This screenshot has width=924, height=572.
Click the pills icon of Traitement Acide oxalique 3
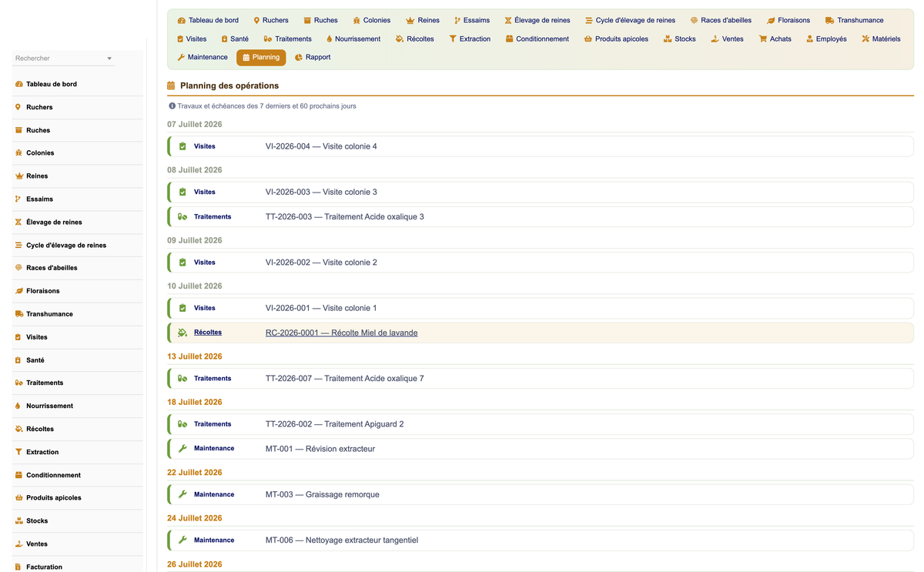tap(182, 217)
